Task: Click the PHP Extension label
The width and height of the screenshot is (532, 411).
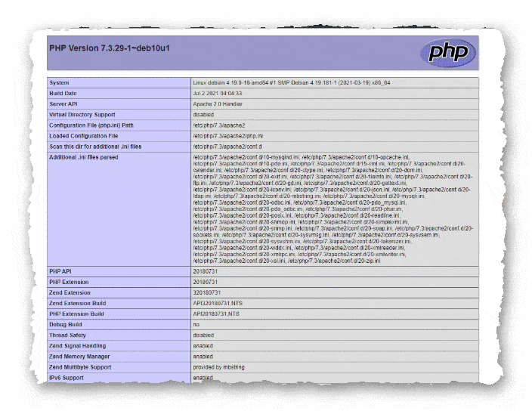Action: coord(69,282)
